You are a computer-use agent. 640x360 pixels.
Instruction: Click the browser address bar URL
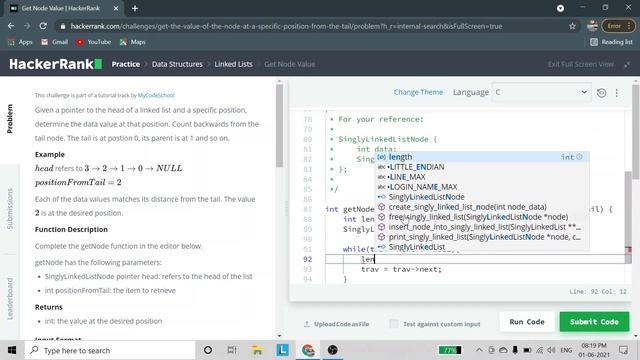[286, 26]
